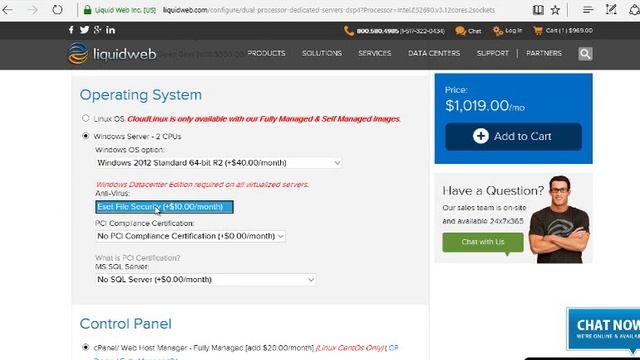640x360 pixels.
Task: Open the SOLUTIONS menu
Action: [x=322, y=53]
